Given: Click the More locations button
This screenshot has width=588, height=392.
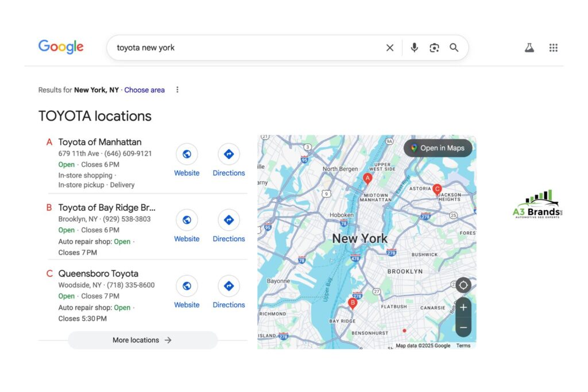Looking at the screenshot, I should coord(142,340).
